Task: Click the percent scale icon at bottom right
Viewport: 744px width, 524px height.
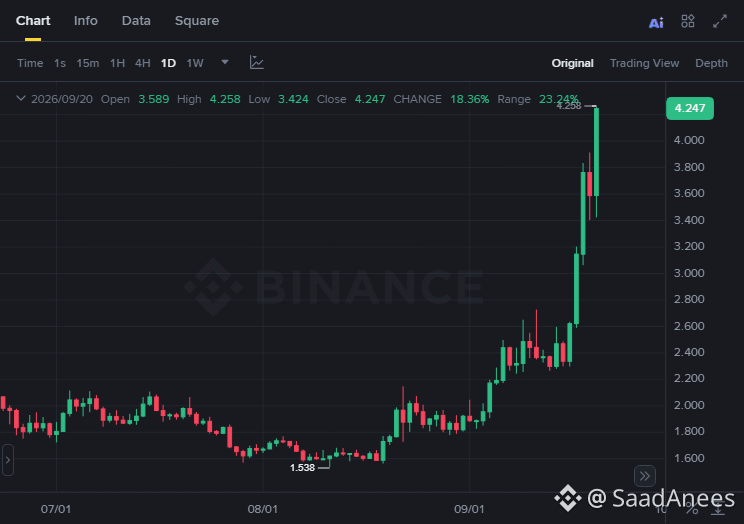Action: click(x=692, y=510)
